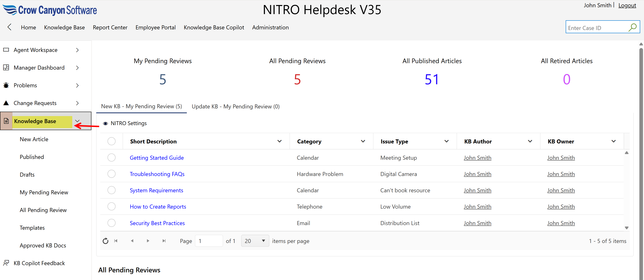Collapse the Knowledge Base sidebar section
Viewport: 644px width, 280px height.
pyautogui.click(x=77, y=121)
